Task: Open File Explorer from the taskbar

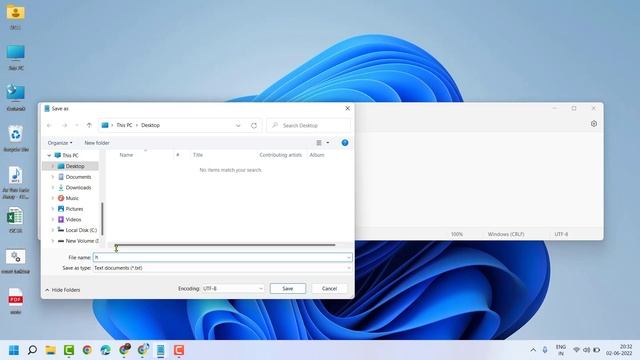Action: coord(51,350)
